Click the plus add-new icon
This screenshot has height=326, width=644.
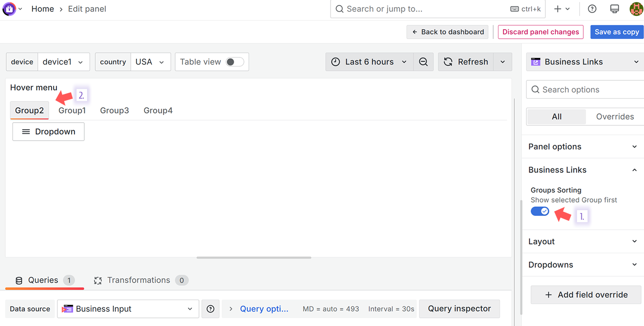pyautogui.click(x=557, y=9)
